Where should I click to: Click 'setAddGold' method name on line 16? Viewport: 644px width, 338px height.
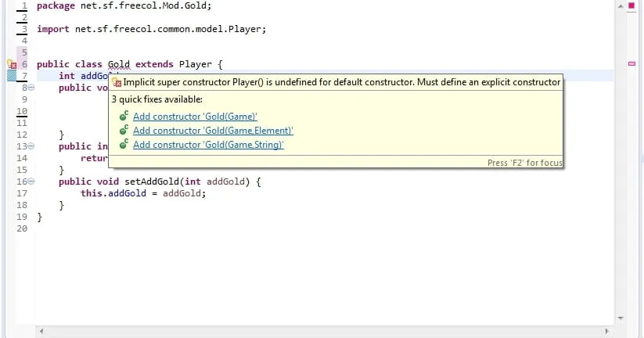point(152,182)
